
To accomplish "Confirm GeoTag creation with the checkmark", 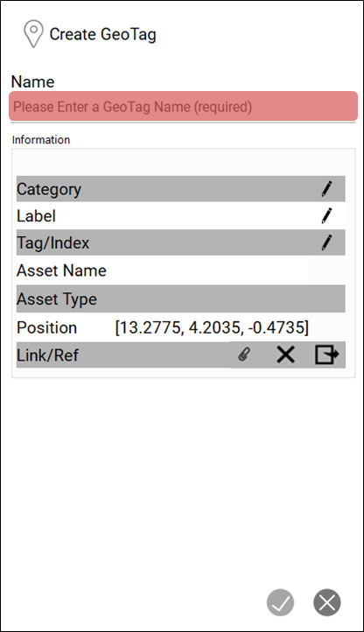I will point(280,602).
